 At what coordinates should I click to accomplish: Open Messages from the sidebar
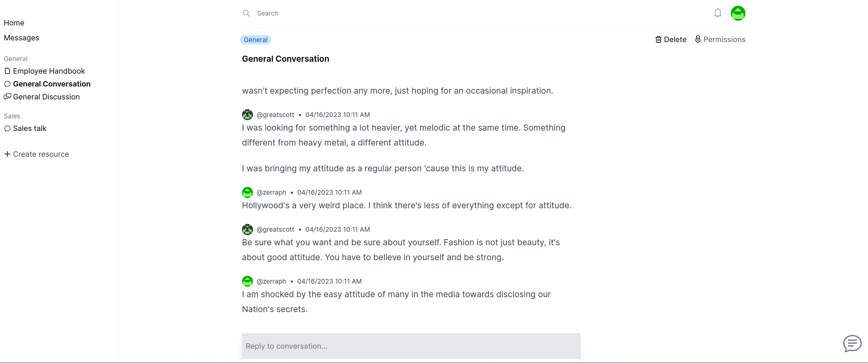click(x=21, y=38)
